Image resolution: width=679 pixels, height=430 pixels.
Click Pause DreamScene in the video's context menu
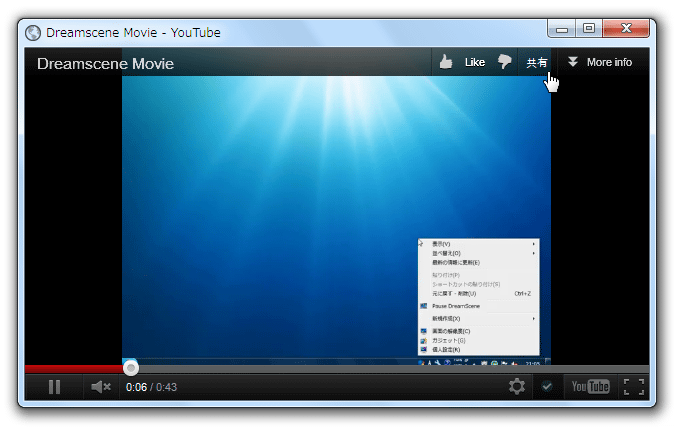tap(456, 306)
